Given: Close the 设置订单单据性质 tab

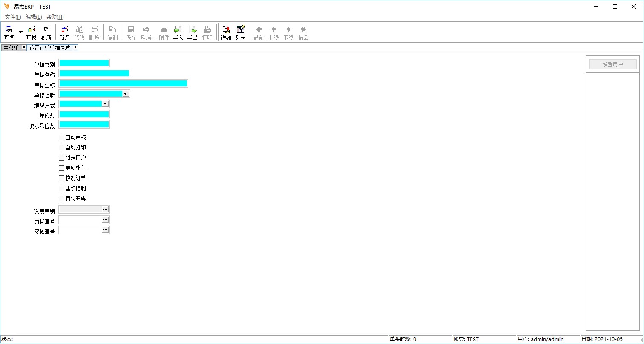Looking at the screenshot, I should pos(75,47).
